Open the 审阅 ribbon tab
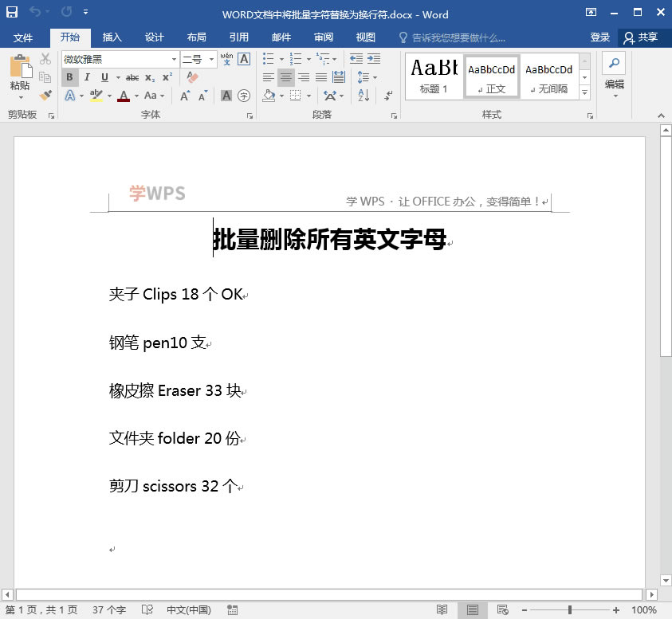 click(324, 37)
